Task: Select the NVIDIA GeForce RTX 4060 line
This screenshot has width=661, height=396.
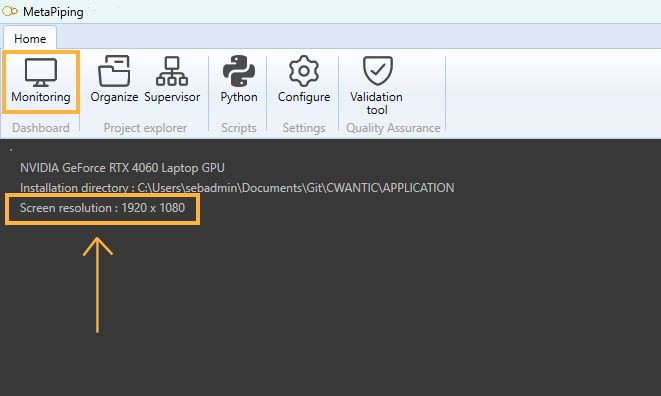Action: (x=122, y=168)
